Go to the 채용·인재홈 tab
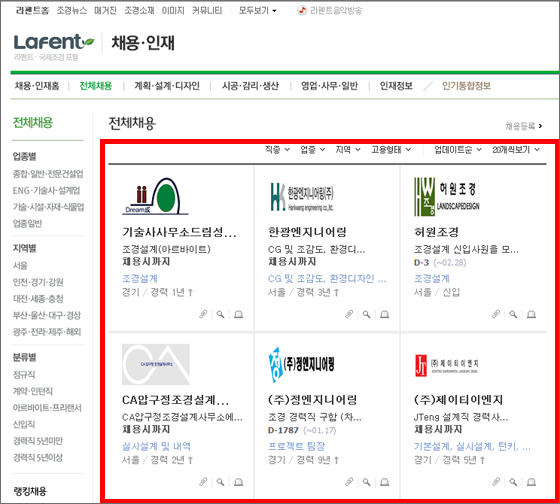Screen dimensions: 560x504 [x=37, y=86]
